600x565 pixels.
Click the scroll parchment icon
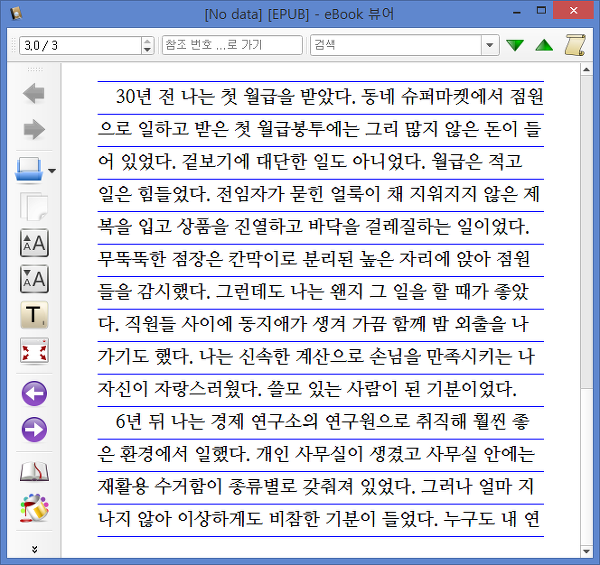coord(575,45)
